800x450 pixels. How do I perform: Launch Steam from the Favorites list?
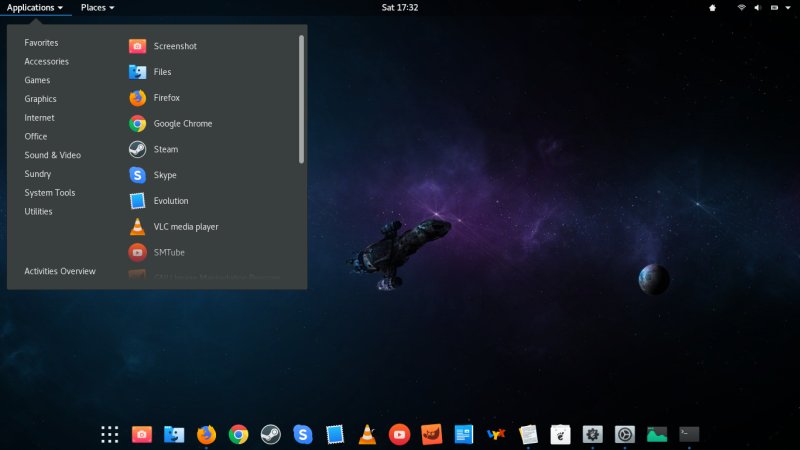point(165,149)
